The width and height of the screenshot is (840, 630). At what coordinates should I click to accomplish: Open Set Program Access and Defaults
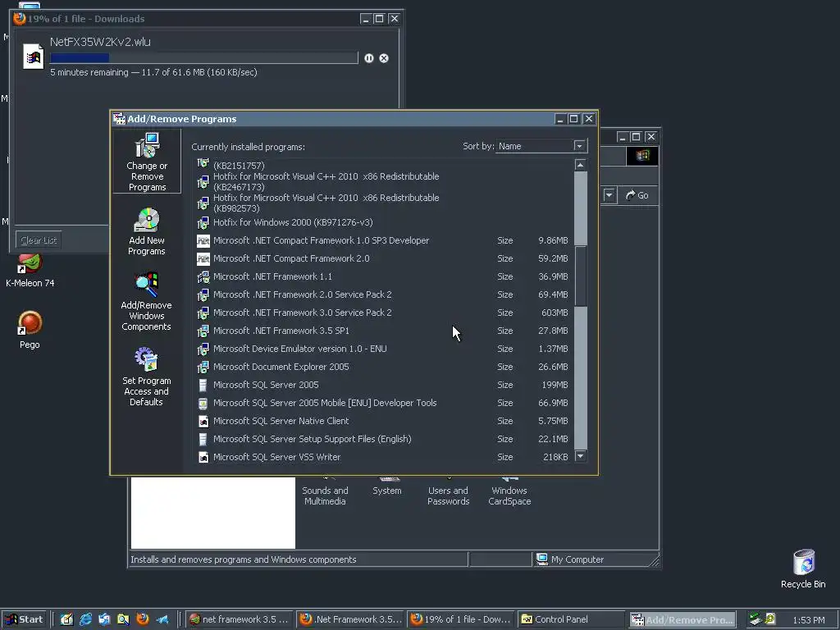coord(146,377)
